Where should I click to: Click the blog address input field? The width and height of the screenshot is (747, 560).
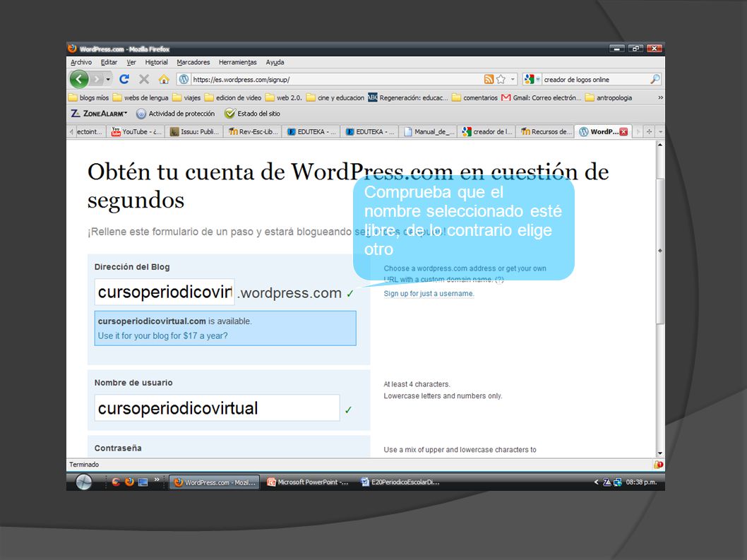click(x=165, y=292)
